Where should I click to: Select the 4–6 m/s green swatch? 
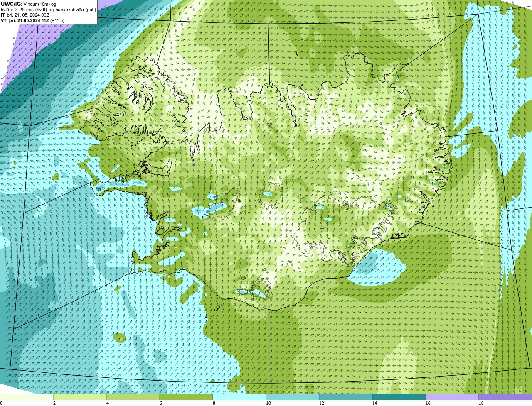point(133,397)
